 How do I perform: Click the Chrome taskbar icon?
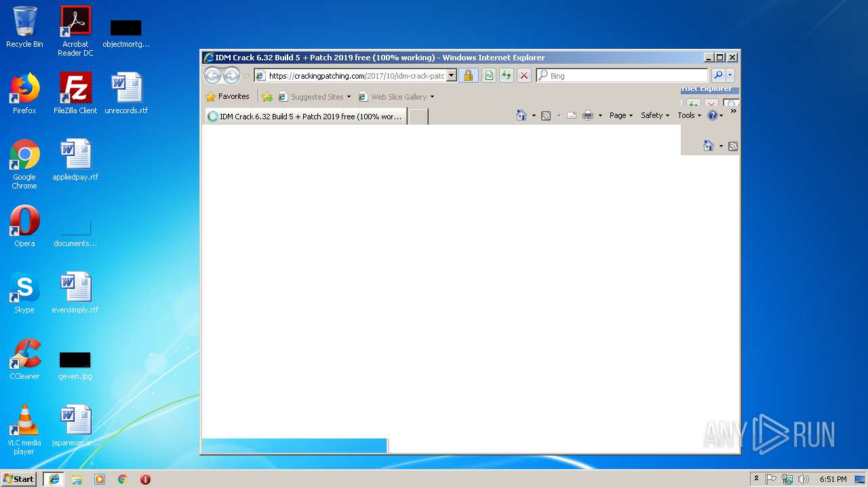tap(123, 479)
